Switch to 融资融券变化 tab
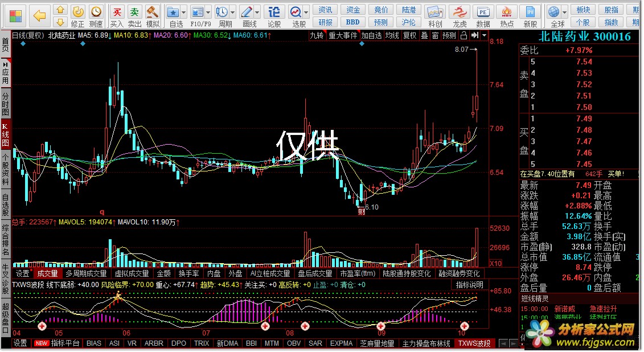Viewport: 644px width, 352px height. (459, 273)
